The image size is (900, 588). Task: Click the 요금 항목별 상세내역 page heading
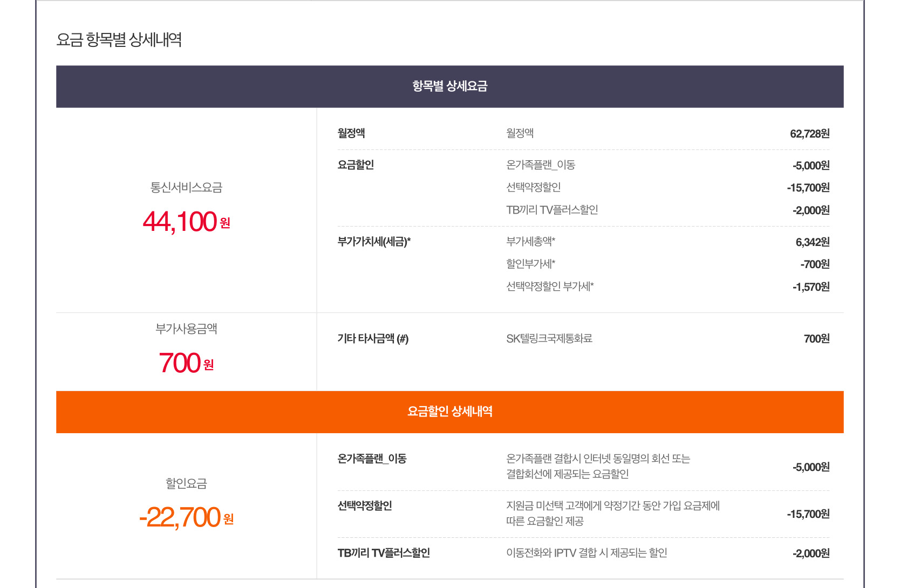[x=119, y=40]
